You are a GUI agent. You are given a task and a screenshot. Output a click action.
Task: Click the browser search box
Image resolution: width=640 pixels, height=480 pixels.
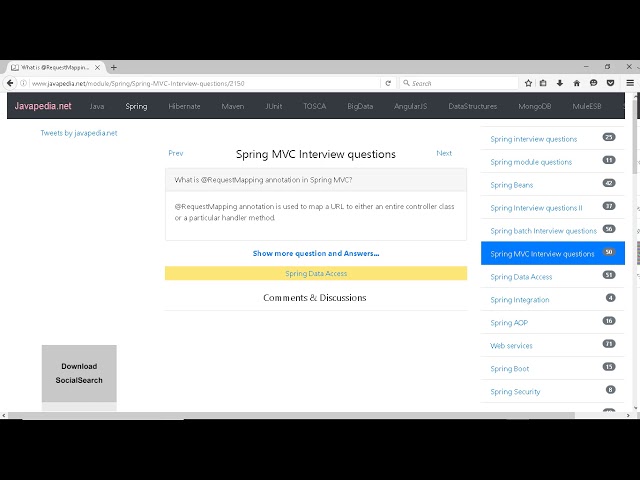pyautogui.click(x=459, y=83)
